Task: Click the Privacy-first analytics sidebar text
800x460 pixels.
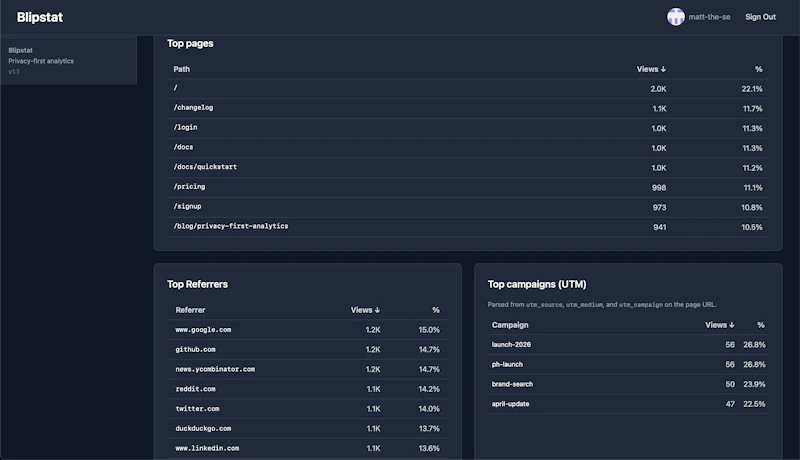Action: [x=41, y=61]
